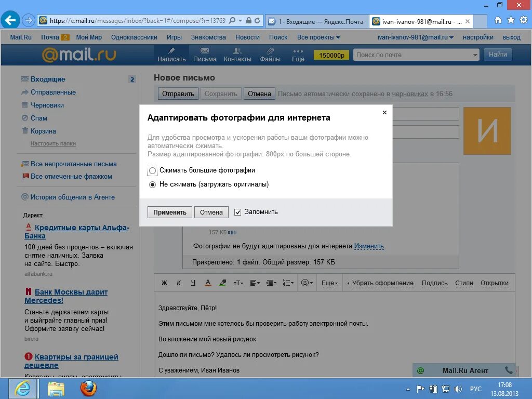Click the Отправить button
This screenshot has width=532, height=399.
pos(178,94)
